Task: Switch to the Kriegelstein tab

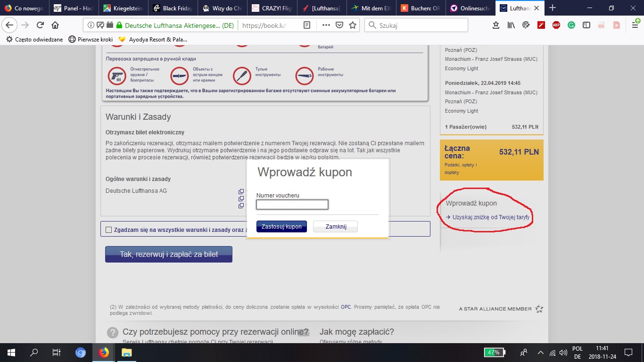Action: (124, 8)
